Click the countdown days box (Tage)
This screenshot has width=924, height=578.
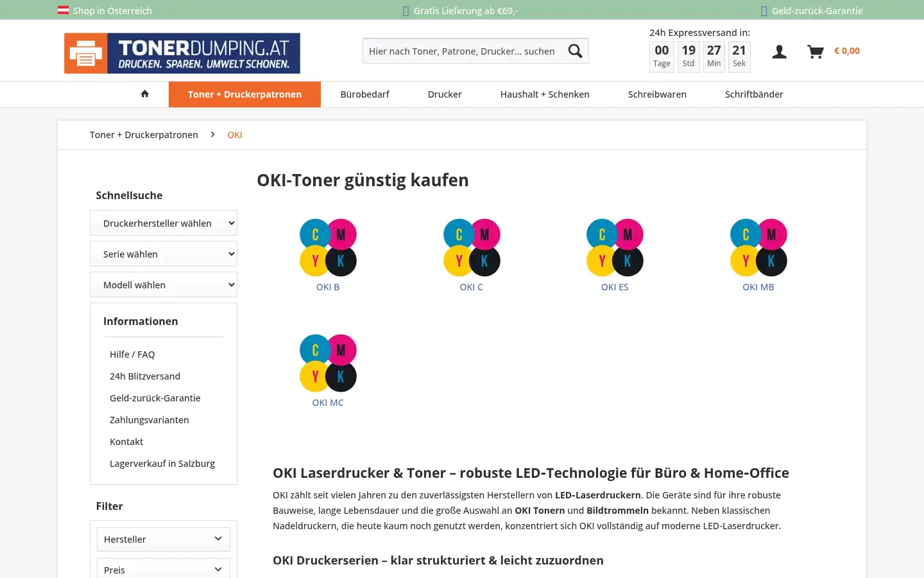pyautogui.click(x=662, y=56)
